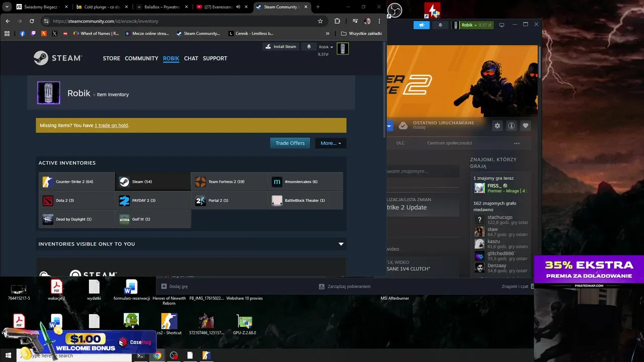Screen dimensions: 644x362
Task: Open the Chrome tab search dropdown
Action: point(7,7)
